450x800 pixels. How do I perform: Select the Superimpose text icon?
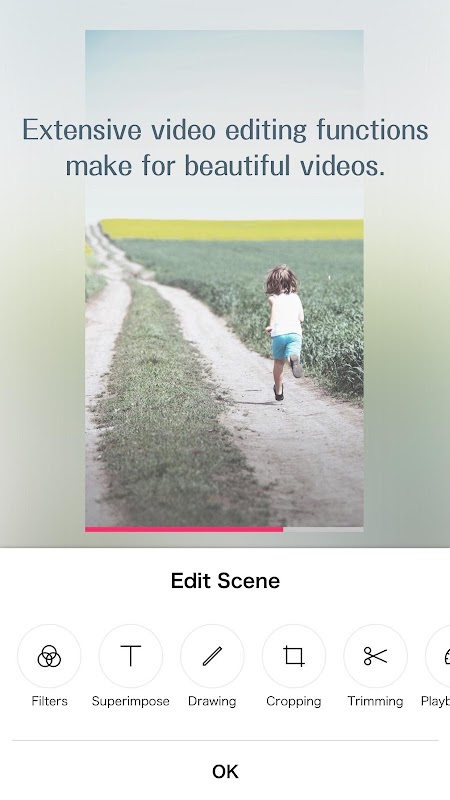[131, 656]
